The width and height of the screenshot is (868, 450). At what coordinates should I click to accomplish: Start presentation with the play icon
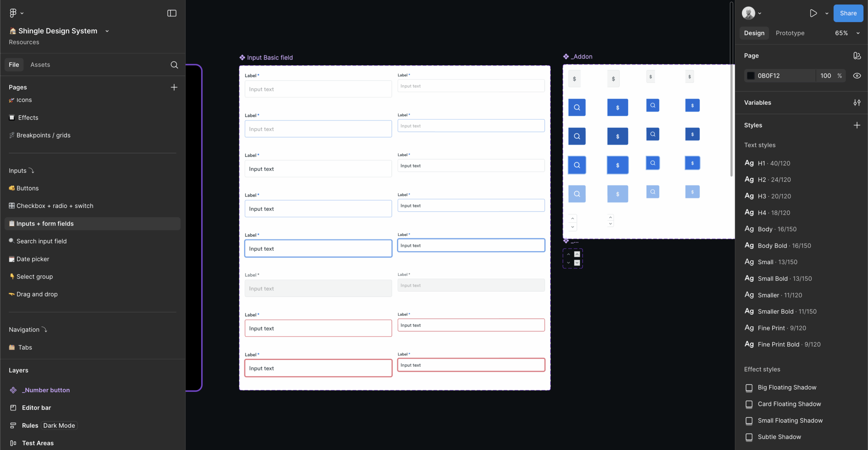coord(813,13)
